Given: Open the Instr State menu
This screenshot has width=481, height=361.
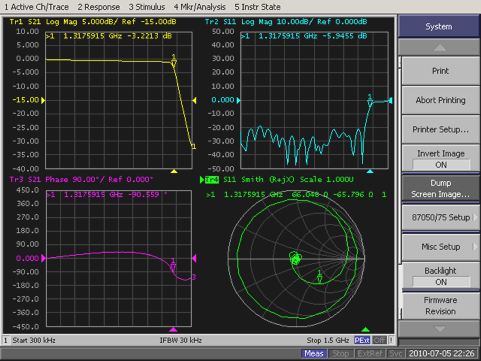Looking at the screenshot, I should click(257, 7).
